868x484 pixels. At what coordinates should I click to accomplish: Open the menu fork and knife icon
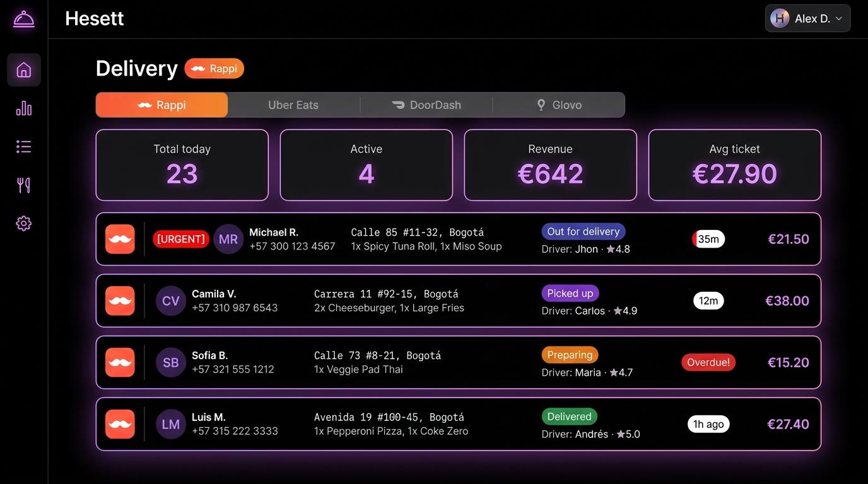[x=24, y=185]
